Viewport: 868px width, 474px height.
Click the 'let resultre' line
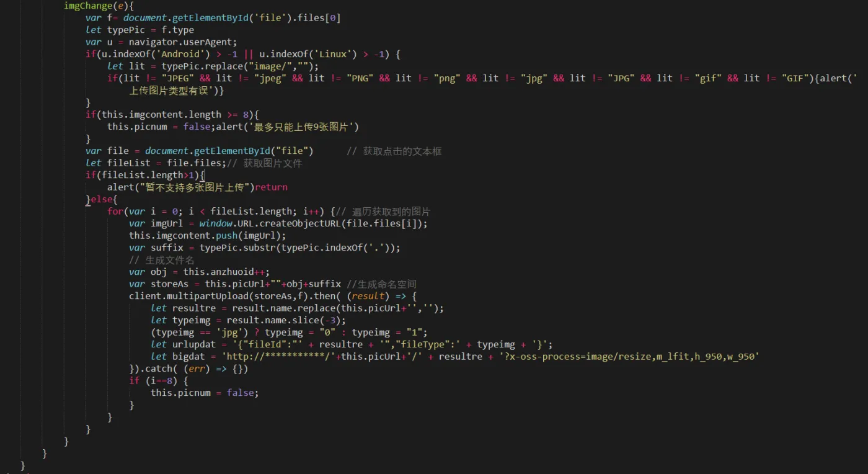(x=298, y=308)
